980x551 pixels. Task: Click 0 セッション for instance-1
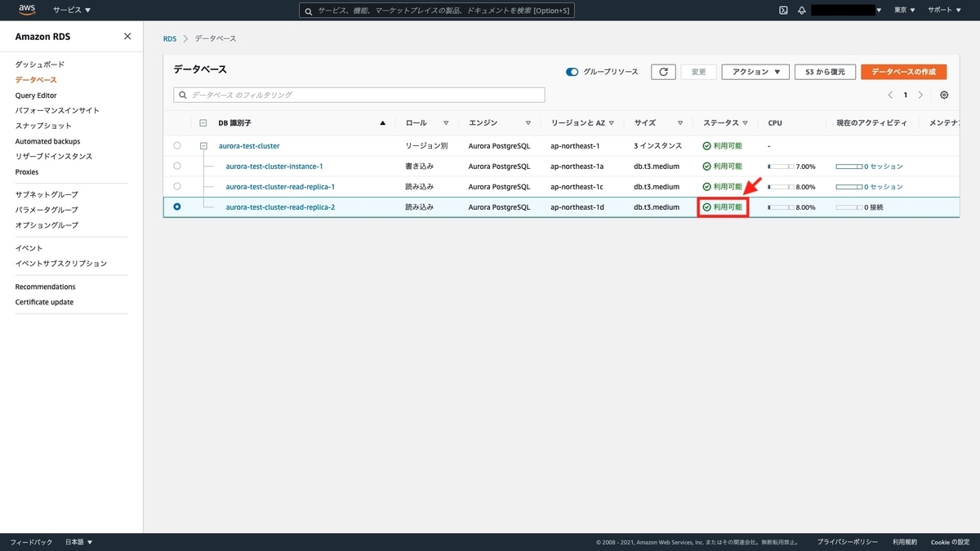pyautogui.click(x=884, y=166)
